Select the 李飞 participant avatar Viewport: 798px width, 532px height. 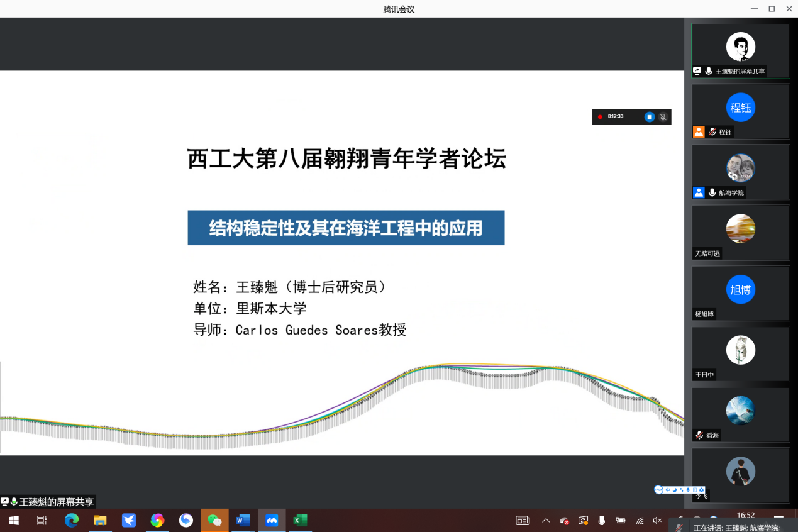740,472
